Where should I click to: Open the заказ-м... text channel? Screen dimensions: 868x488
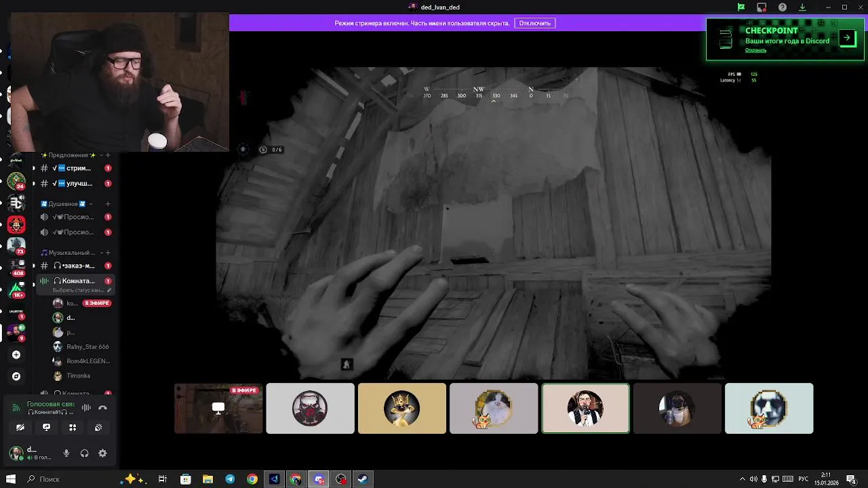click(x=76, y=266)
